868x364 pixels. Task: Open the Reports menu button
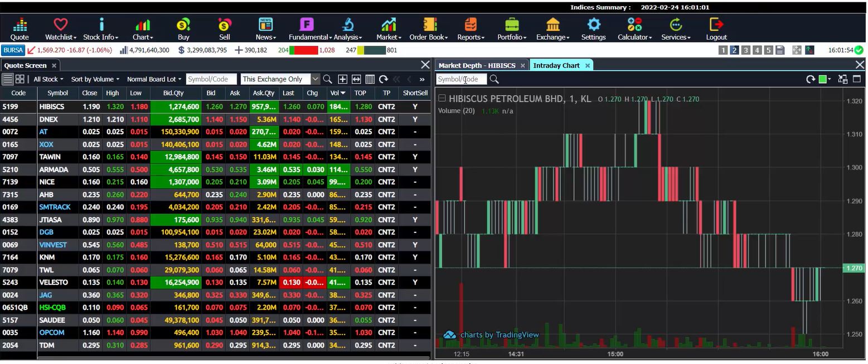[471, 29]
